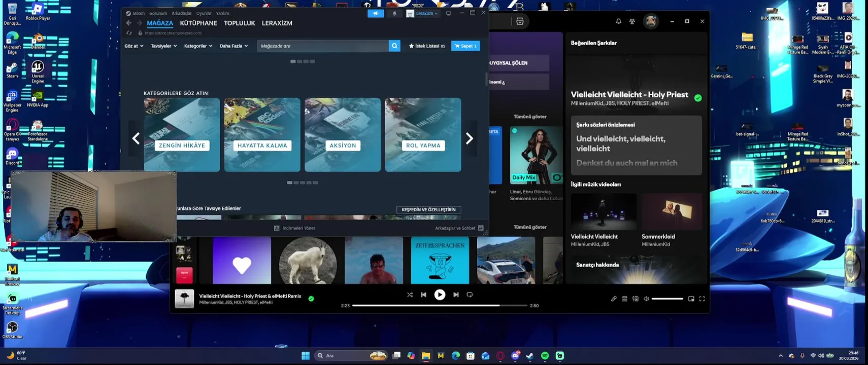
Task: Open İstek Listesi wishlist
Action: click(x=427, y=46)
